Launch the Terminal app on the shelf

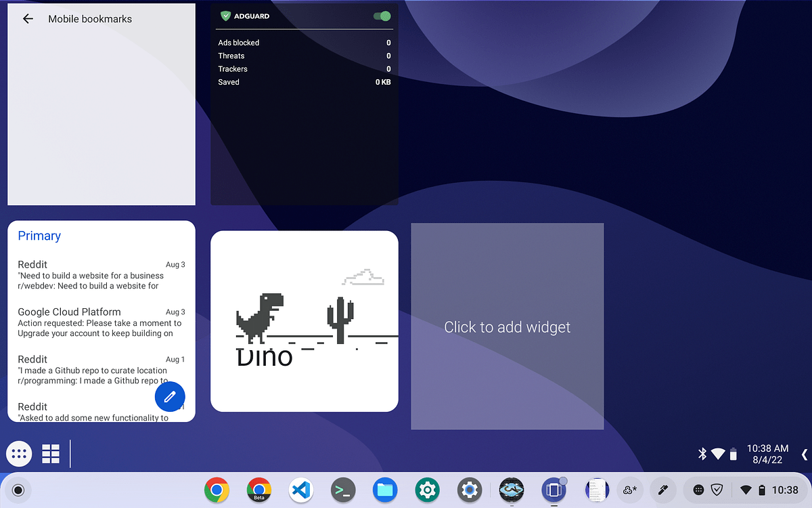pyautogui.click(x=342, y=490)
